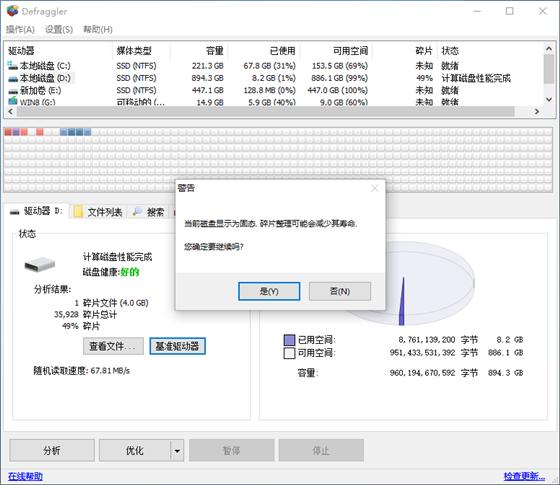Sort by 已使用 column header
The height and width of the screenshot is (485, 560).
[264, 51]
